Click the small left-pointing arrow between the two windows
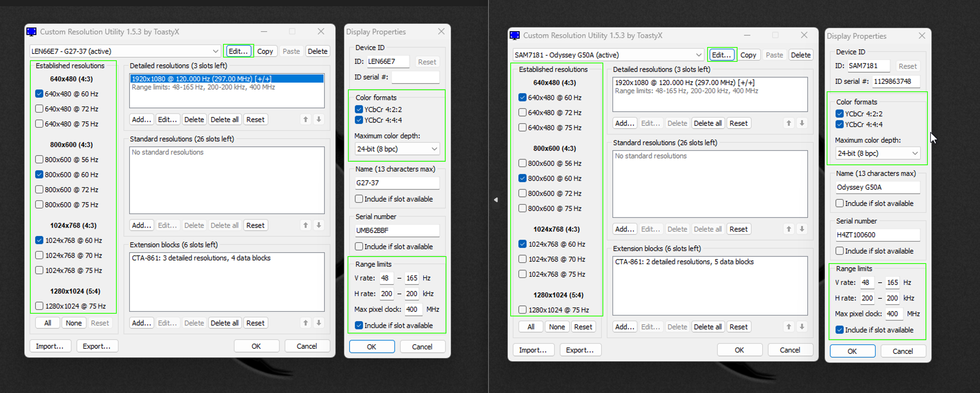 pos(495,200)
